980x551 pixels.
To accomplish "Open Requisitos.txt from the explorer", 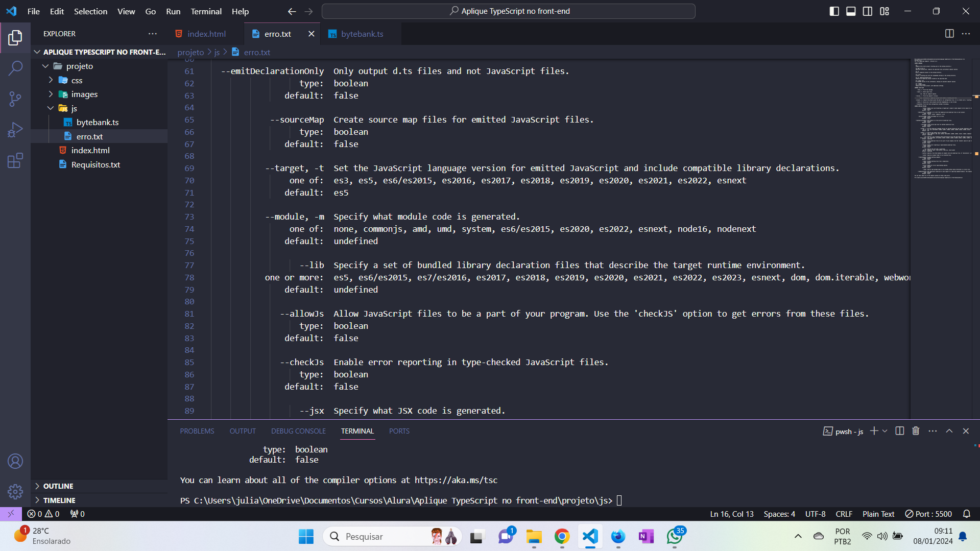I will coord(100,164).
